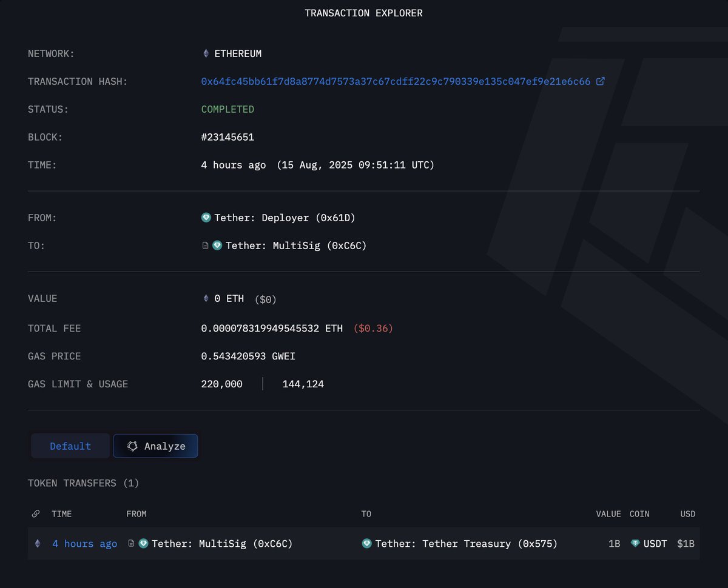This screenshot has width=728, height=588.
Task: Click the block number #23145651
Action: pyautogui.click(x=227, y=137)
